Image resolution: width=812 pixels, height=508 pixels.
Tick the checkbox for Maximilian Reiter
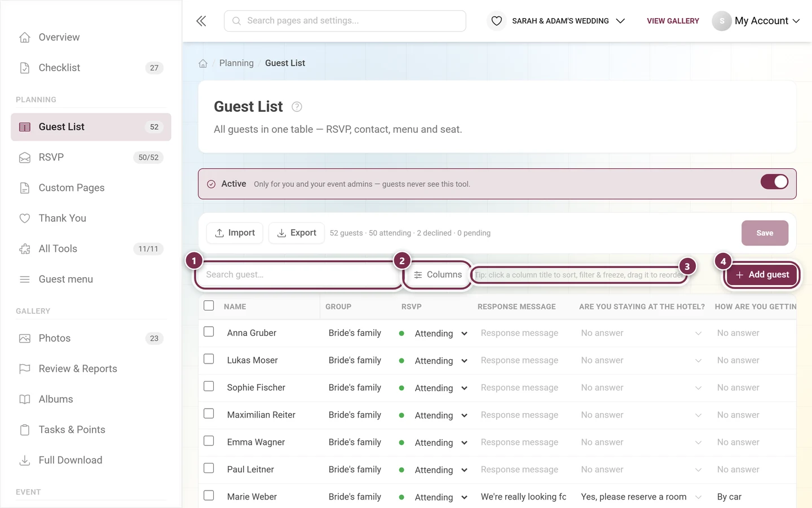pos(209,414)
